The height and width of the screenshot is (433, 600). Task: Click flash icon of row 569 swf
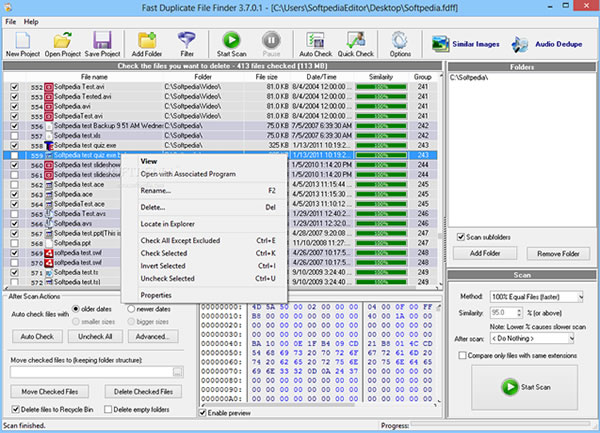point(49,253)
